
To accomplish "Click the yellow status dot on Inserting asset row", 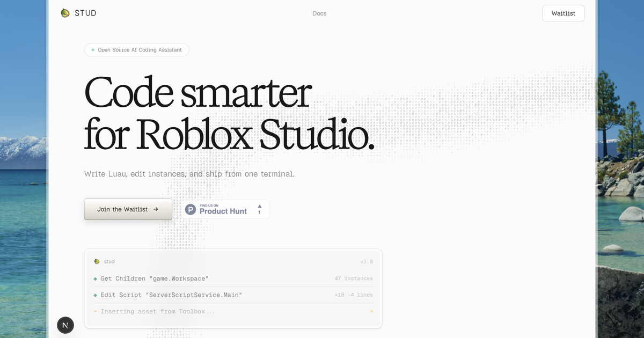I will click(371, 311).
